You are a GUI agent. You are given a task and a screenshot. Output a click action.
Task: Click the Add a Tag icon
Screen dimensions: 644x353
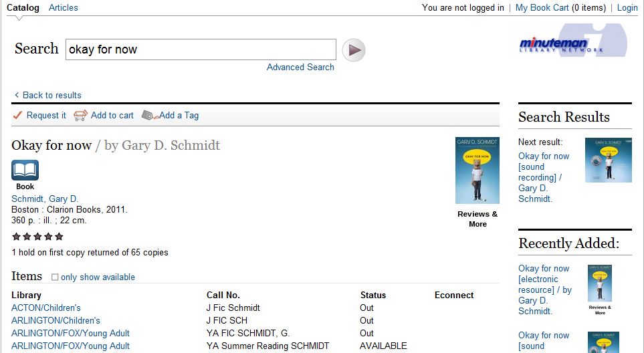[150, 116]
